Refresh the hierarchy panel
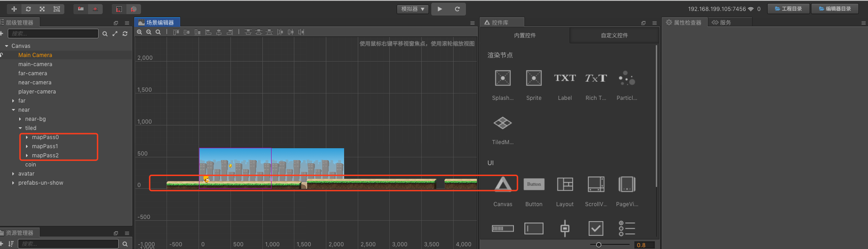This screenshot has height=249, width=868. [x=125, y=34]
